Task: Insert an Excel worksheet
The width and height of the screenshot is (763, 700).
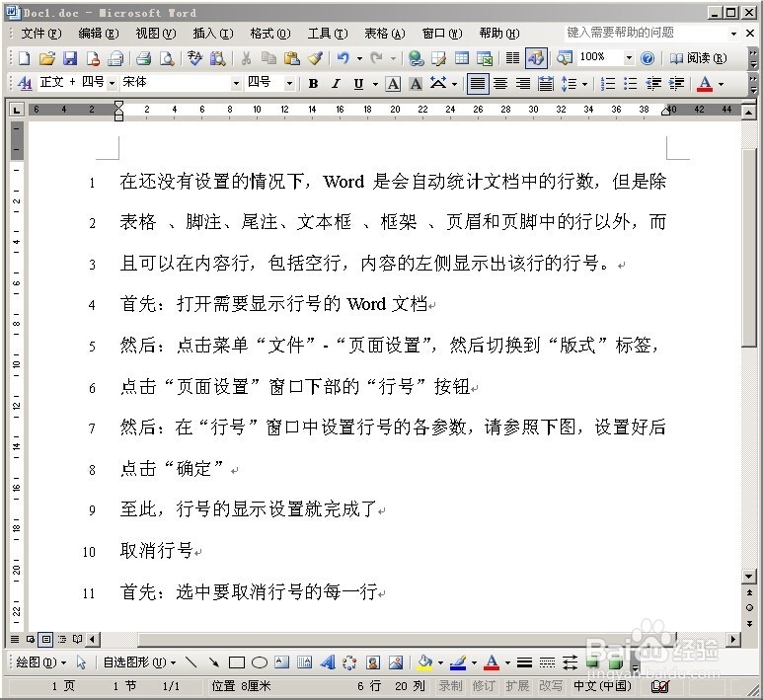Action: [485, 58]
